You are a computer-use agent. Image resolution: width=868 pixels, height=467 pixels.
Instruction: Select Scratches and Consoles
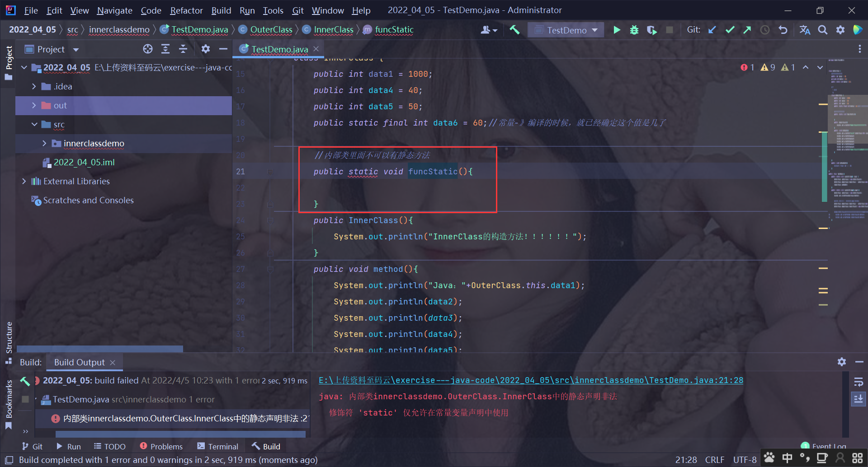[x=88, y=200]
